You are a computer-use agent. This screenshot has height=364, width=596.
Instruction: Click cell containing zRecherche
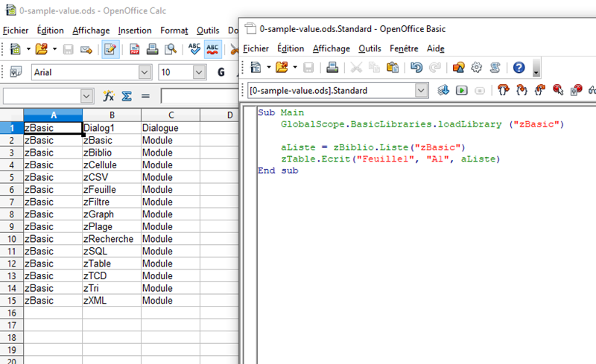coord(112,239)
